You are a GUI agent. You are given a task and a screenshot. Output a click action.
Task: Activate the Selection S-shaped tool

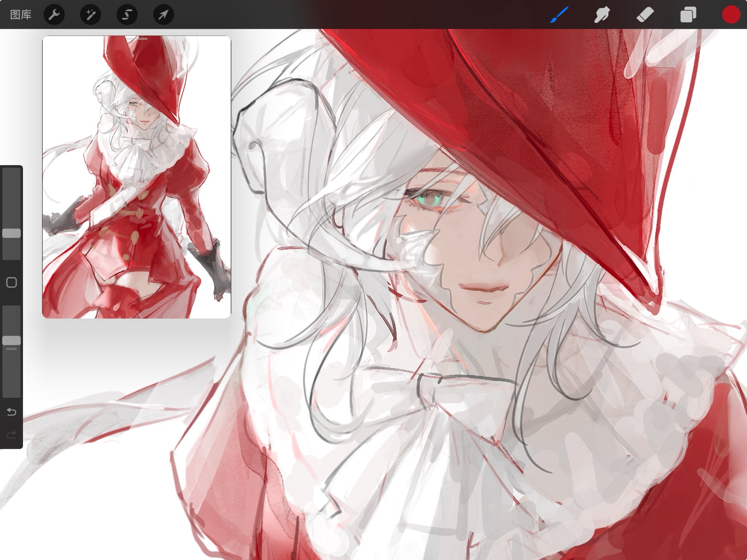(x=127, y=15)
